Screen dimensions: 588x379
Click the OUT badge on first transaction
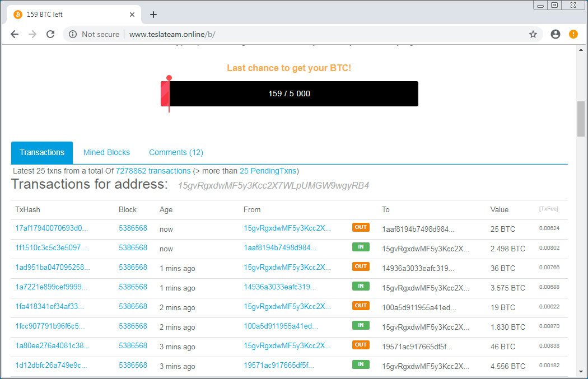(x=361, y=227)
